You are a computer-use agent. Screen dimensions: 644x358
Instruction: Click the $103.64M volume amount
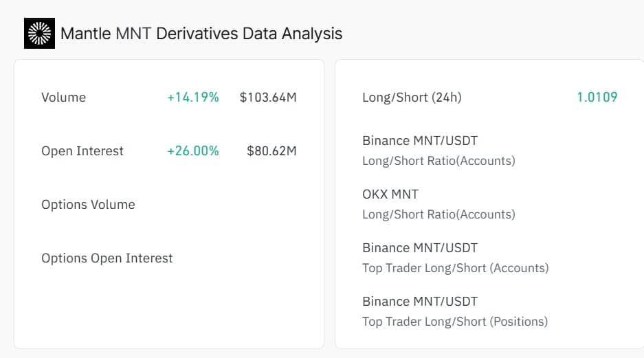[268, 98]
